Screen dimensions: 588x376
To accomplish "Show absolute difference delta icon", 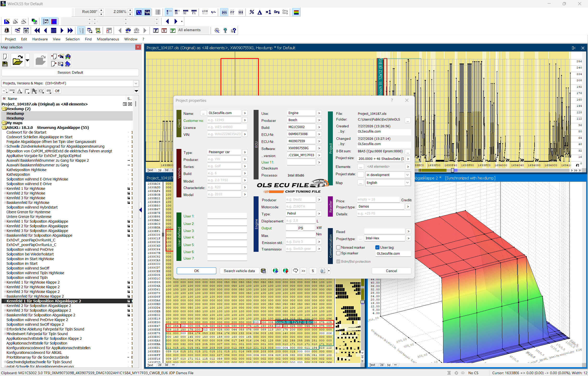I will click(x=260, y=12).
